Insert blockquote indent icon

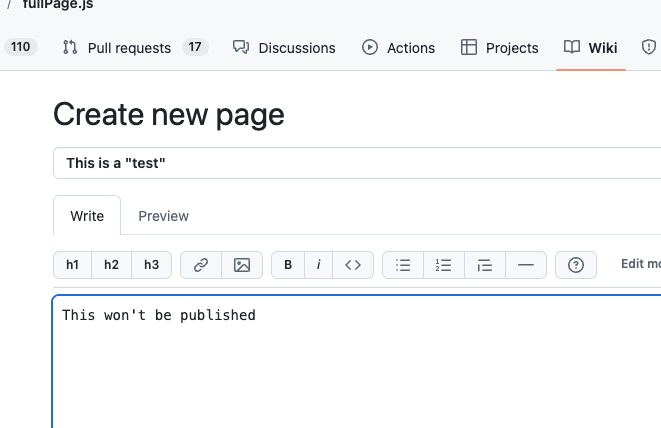point(485,265)
